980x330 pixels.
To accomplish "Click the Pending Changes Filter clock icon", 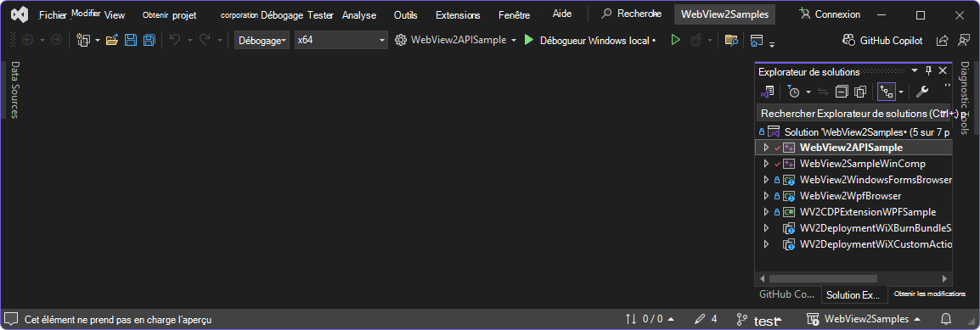I will (793, 92).
